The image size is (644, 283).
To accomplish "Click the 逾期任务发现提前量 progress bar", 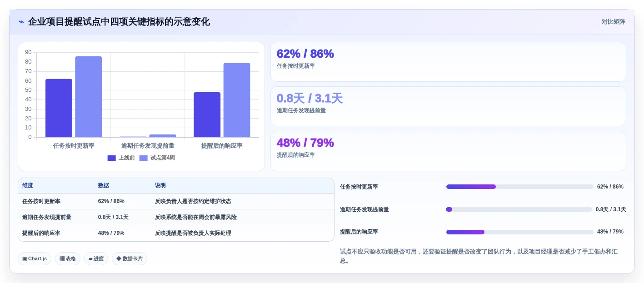I will pos(519,209).
